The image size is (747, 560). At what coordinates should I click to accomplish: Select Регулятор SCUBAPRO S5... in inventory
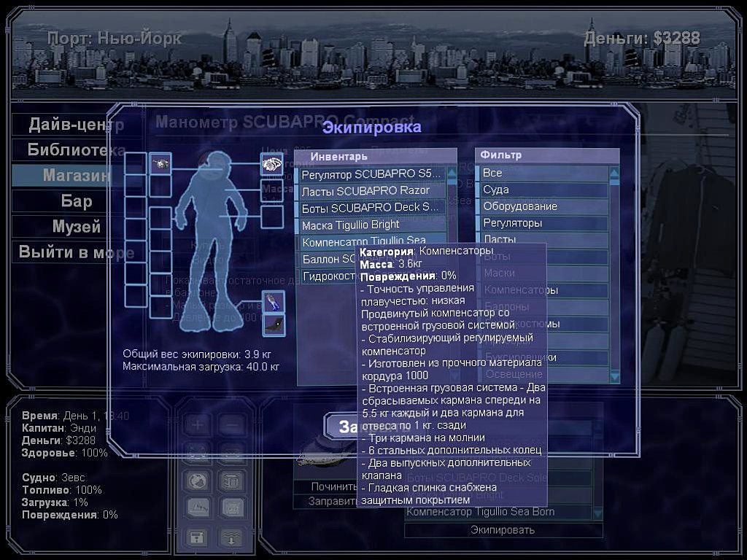point(371,174)
